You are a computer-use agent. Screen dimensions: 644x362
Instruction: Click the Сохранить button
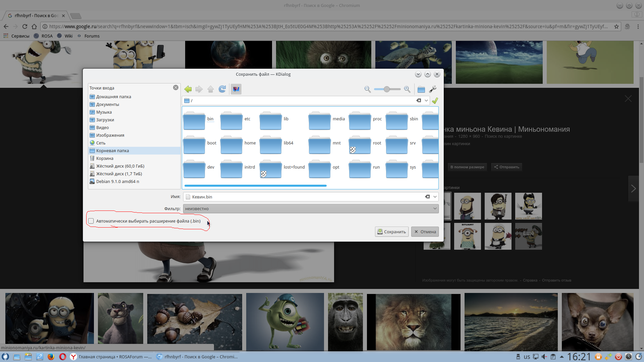[391, 232]
